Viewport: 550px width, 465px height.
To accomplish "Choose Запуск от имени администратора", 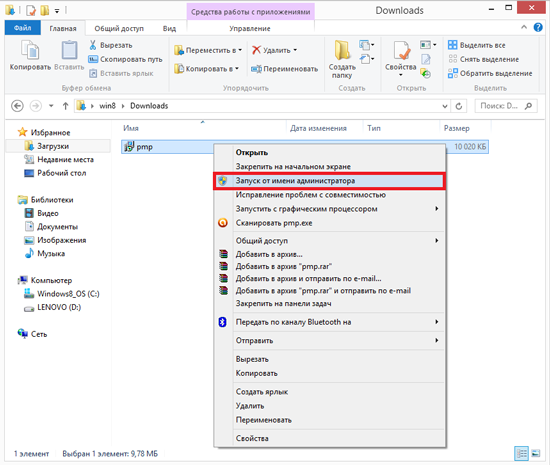I will pyautogui.click(x=330, y=181).
